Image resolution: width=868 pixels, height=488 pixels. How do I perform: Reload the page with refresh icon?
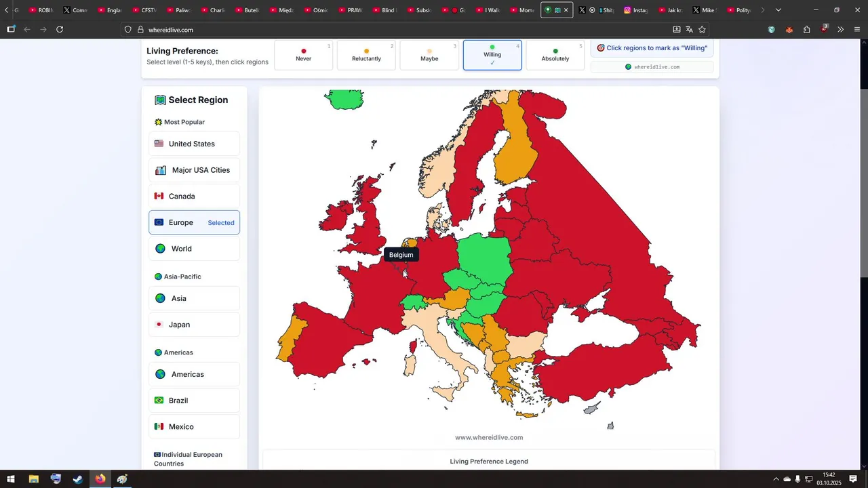tap(60, 30)
